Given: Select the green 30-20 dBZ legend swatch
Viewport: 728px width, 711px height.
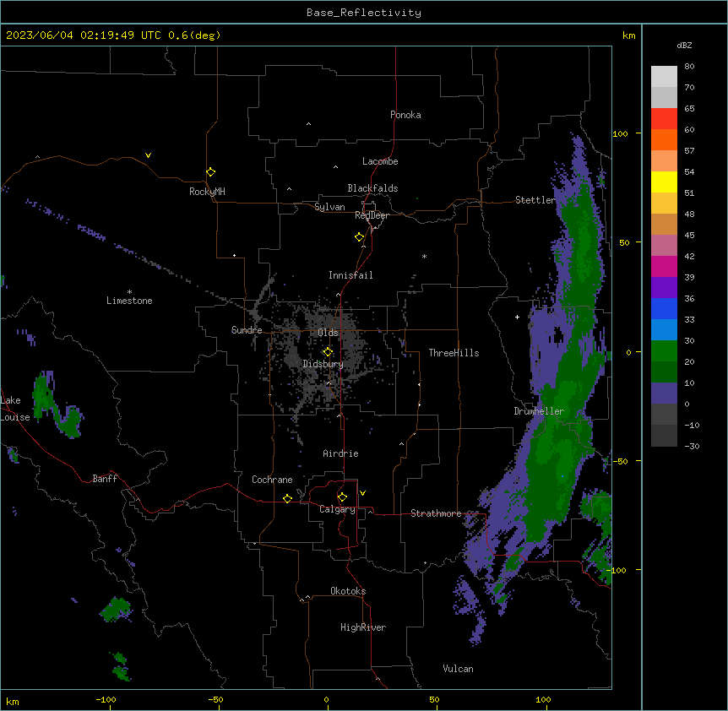Looking at the screenshot, I should 664,351.
